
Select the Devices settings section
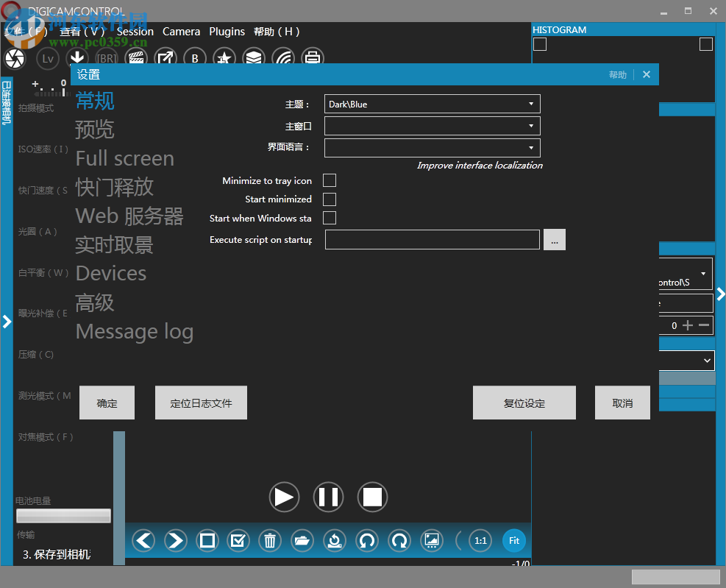[x=110, y=273]
